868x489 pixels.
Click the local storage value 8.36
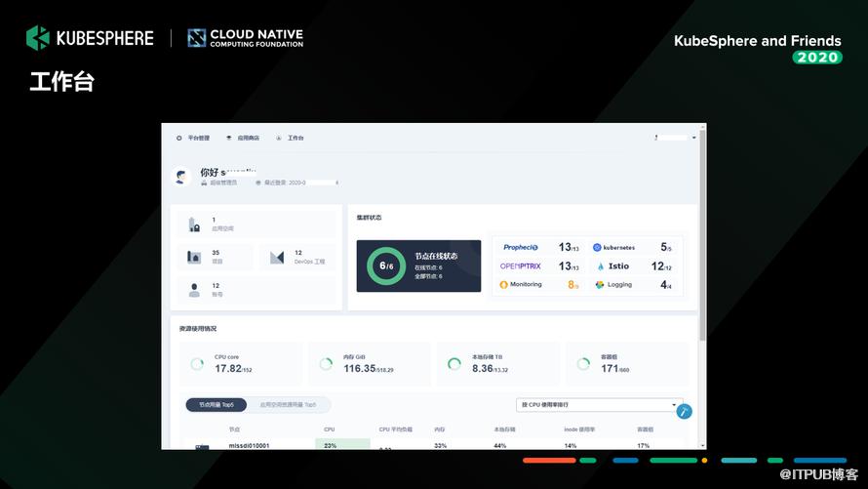pyautogui.click(x=482, y=369)
